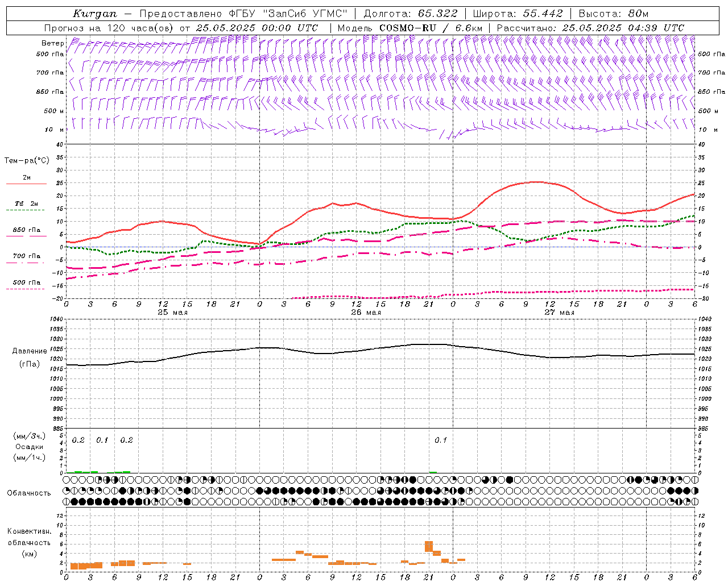
Task: Click the "(мм/1ч.)" precipitation unit label
Action: point(29,458)
